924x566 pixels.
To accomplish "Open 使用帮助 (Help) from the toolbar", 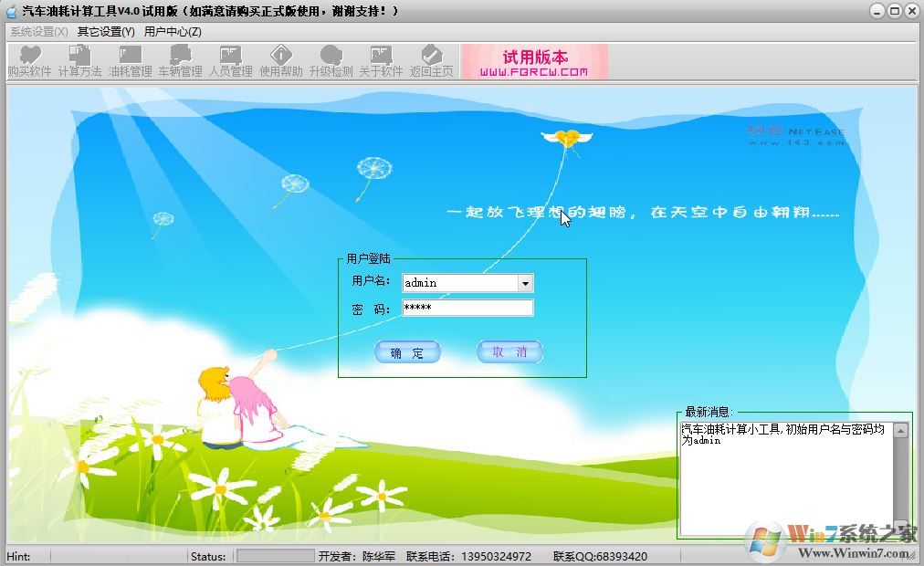I will coord(280,62).
